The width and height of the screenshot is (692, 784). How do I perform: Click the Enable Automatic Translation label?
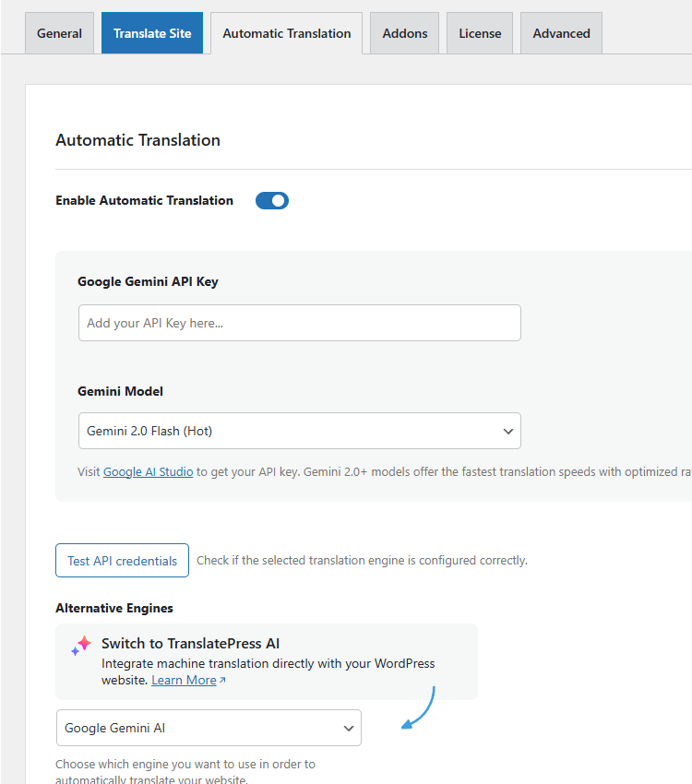(144, 200)
